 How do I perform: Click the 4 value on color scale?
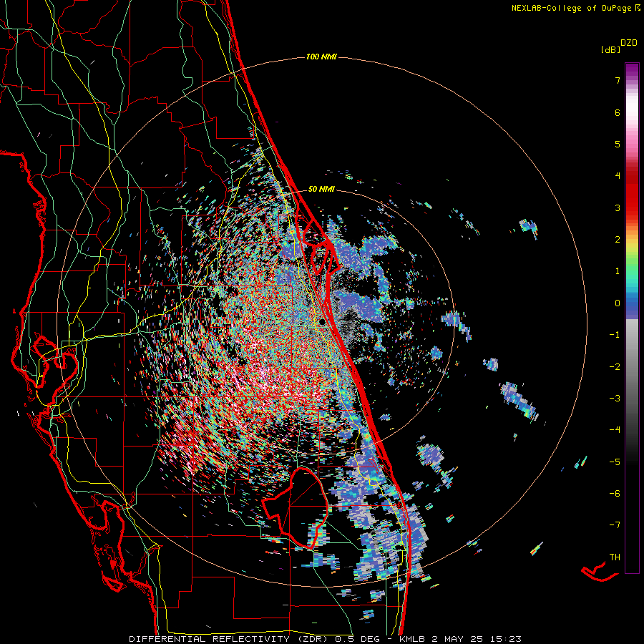pyautogui.click(x=618, y=176)
